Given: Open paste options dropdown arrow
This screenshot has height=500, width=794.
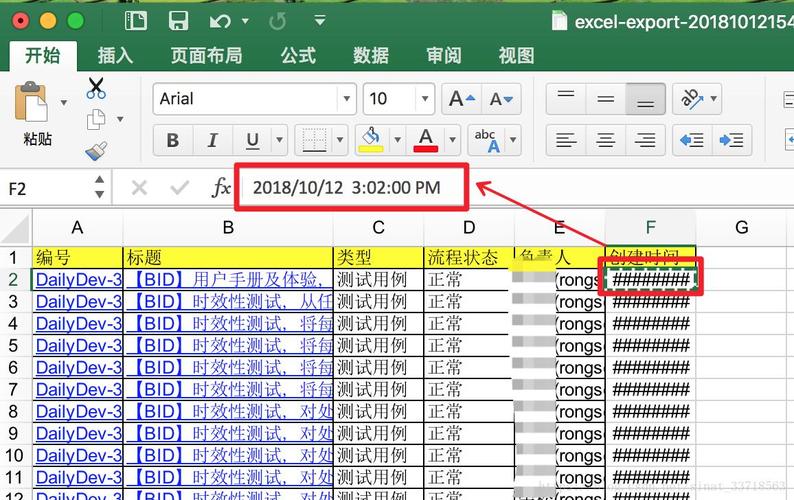Looking at the screenshot, I should click(64, 103).
